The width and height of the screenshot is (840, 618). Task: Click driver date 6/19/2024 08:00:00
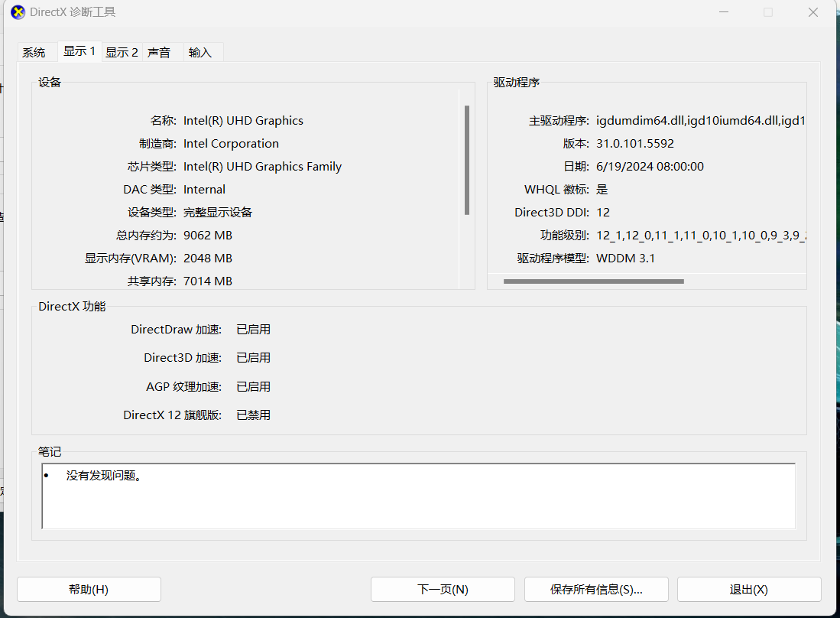[650, 167]
